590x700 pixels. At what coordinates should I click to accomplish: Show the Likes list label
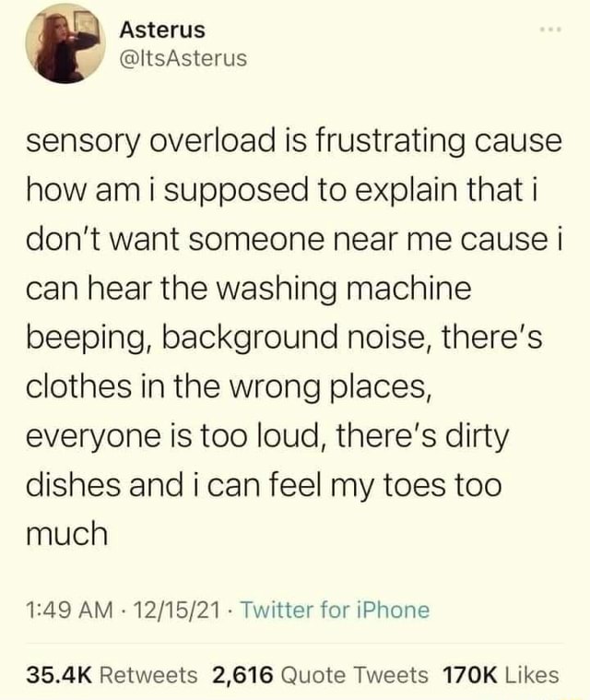(x=532, y=674)
